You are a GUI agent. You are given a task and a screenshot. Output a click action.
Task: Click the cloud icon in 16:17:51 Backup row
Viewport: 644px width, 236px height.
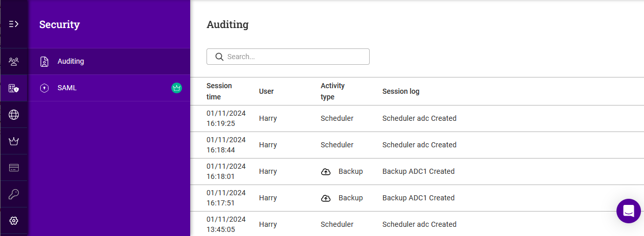coord(326,198)
